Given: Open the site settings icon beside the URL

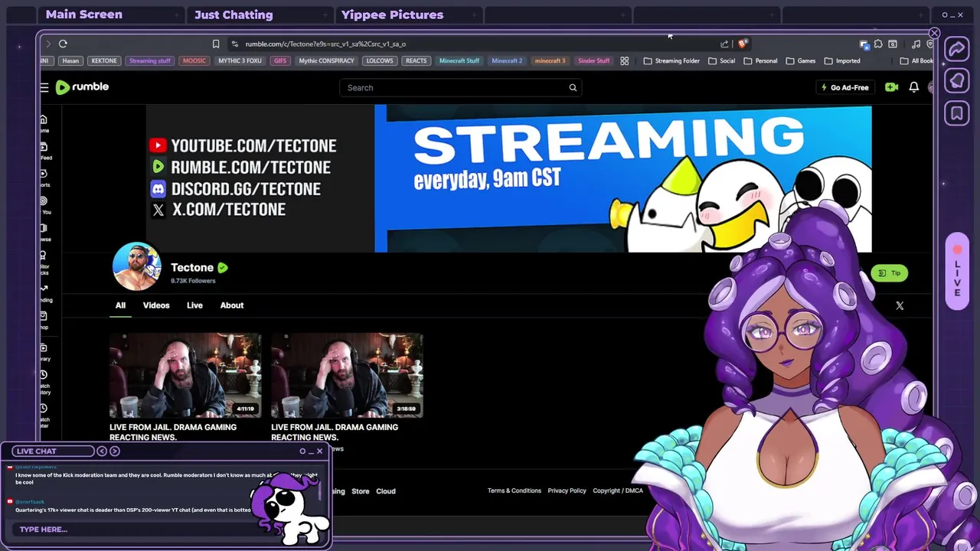Looking at the screenshot, I should click(234, 44).
